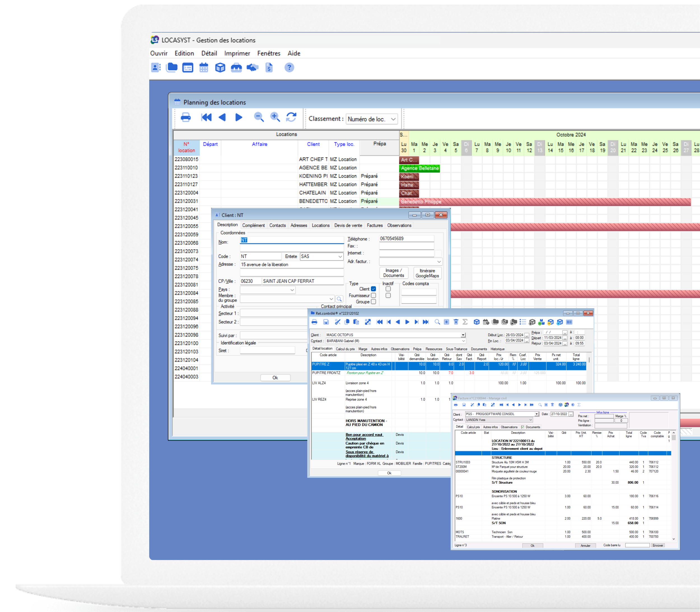Go to next planning period arrow

(239, 117)
